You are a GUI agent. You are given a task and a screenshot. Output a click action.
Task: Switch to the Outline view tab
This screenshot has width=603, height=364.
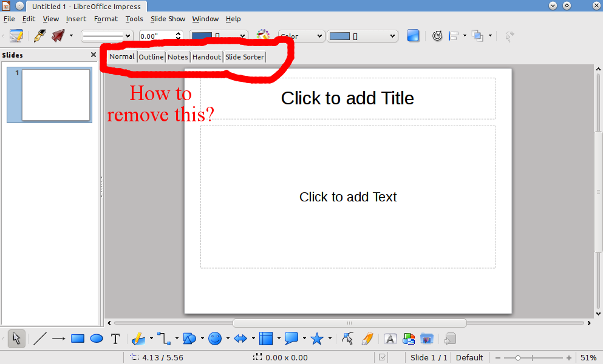151,57
